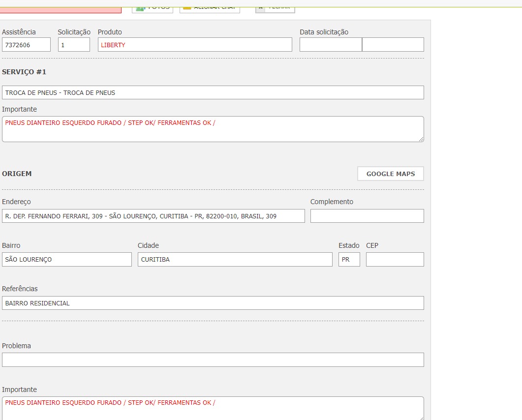This screenshot has width=522, height=420.
Task: Click the bottom Importante text area
Action: pyautogui.click(x=213, y=408)
